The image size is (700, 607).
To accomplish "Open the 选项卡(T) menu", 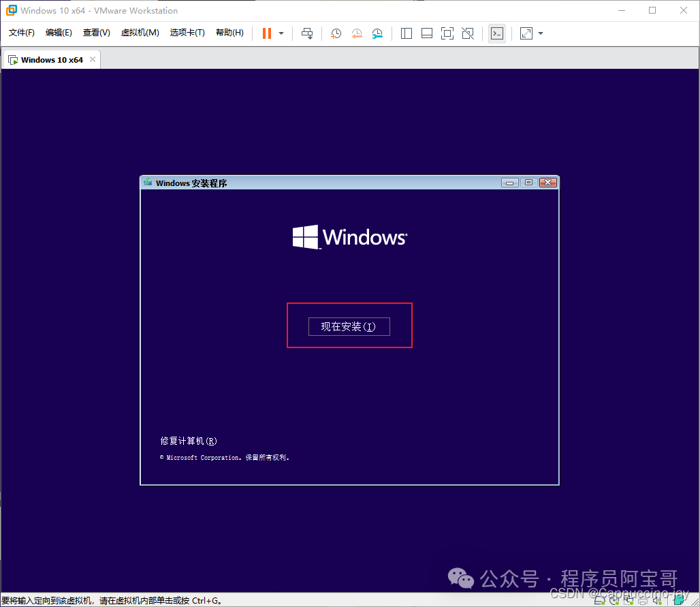I will pyautogui.click(x=187, y=33).
